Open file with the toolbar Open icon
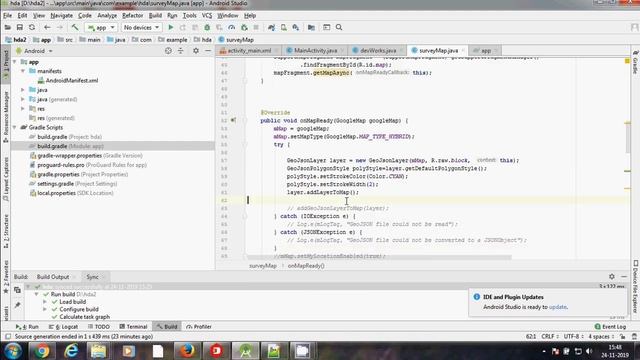The height and width of the screenshot is (360, 640). click(x=7, y=27)
